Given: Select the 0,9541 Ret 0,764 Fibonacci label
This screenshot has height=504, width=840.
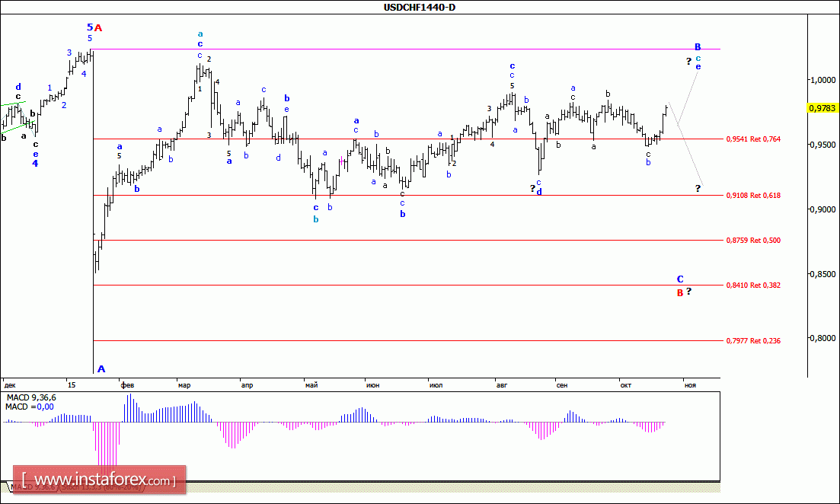Looking at the screenshot, I should coord(752,139).
